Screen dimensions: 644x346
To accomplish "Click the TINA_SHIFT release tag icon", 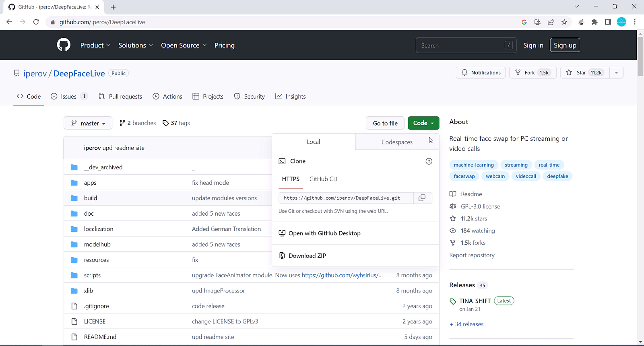I will click(x=453, y=301).
